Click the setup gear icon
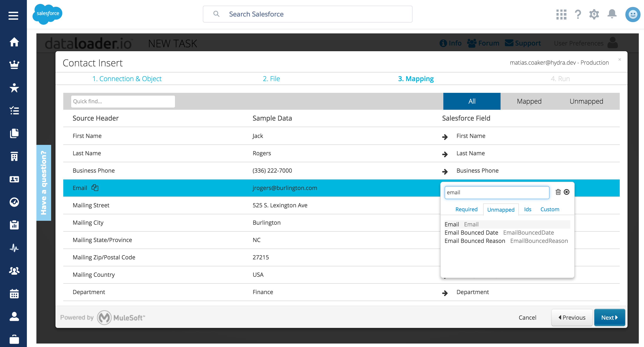This screenshot has height=347, width=644. tap(594, 14)
